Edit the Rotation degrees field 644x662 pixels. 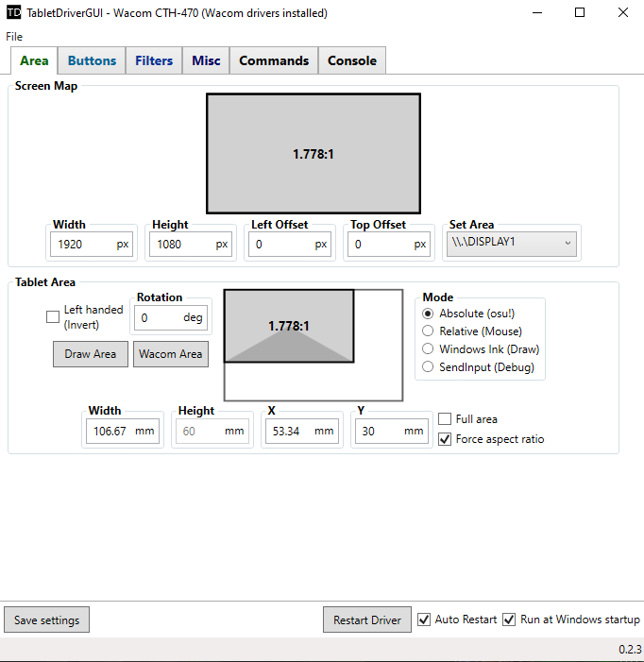click(x=171, y=317)
